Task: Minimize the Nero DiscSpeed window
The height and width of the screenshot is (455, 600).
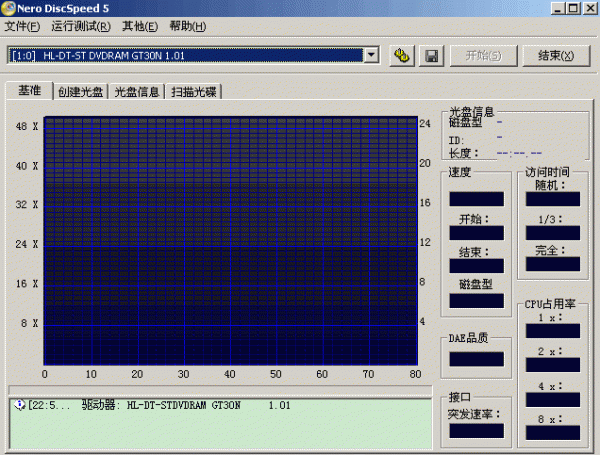Action: 558,8
